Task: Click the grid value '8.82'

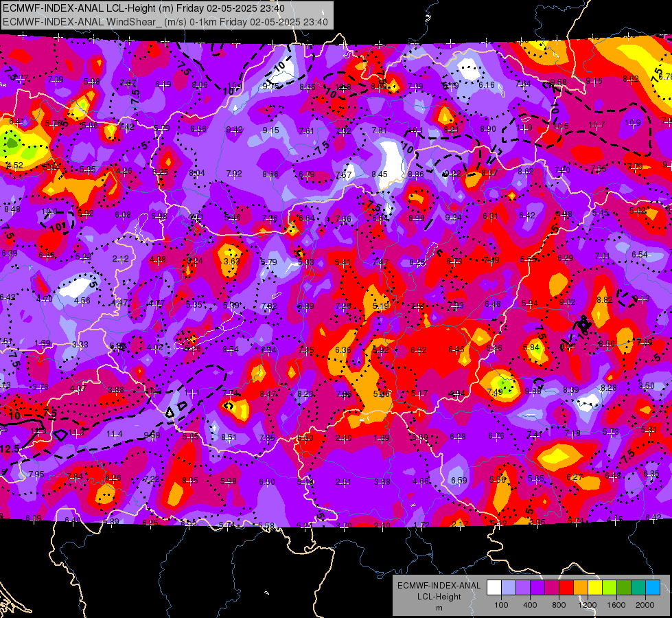Action: pyautogui.click(x=604, y=300)
